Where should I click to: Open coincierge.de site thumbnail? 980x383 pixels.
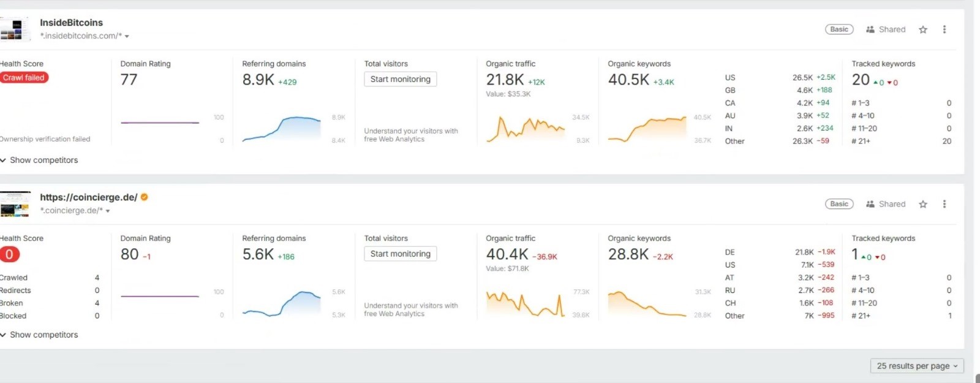pos(15,204)
